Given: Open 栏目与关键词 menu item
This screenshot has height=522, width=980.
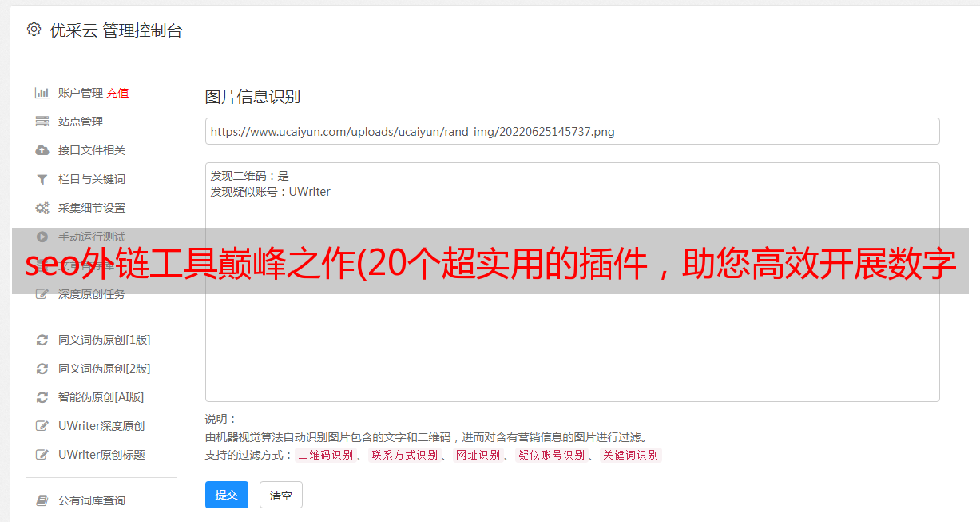Looking at the screenshot, I should 92,179.
